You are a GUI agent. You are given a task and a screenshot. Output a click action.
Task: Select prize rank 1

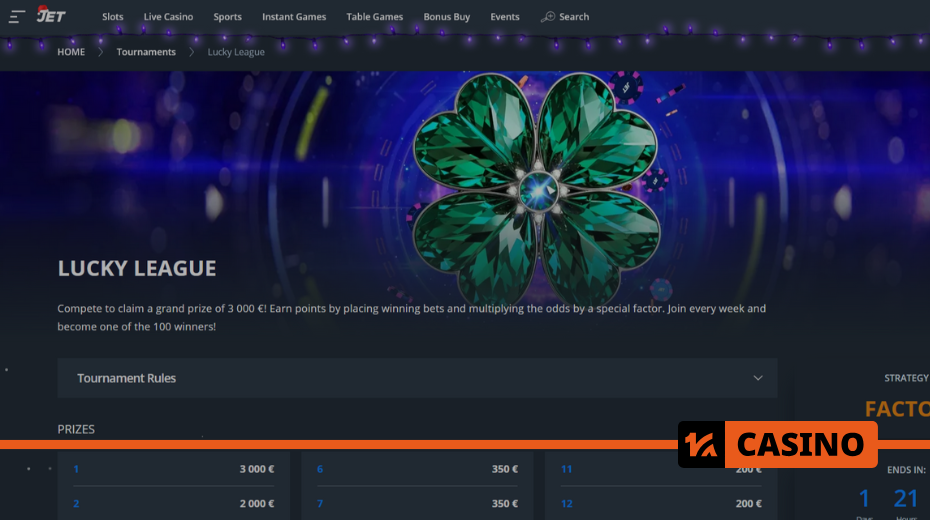(76, 469)
